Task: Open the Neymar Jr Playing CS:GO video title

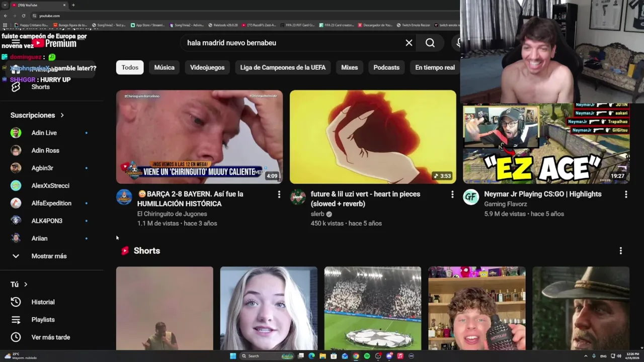Action: pyautogui.click(x=542, y=194)
